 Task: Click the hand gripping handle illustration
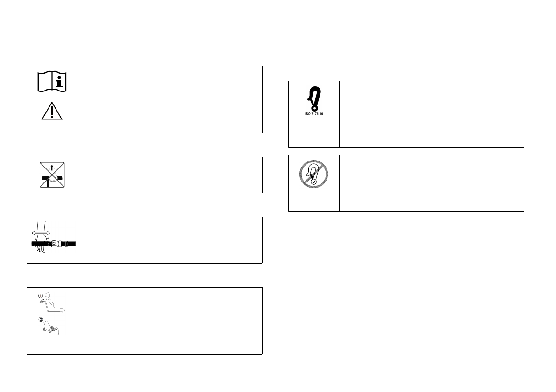click(x=51, y=328)
